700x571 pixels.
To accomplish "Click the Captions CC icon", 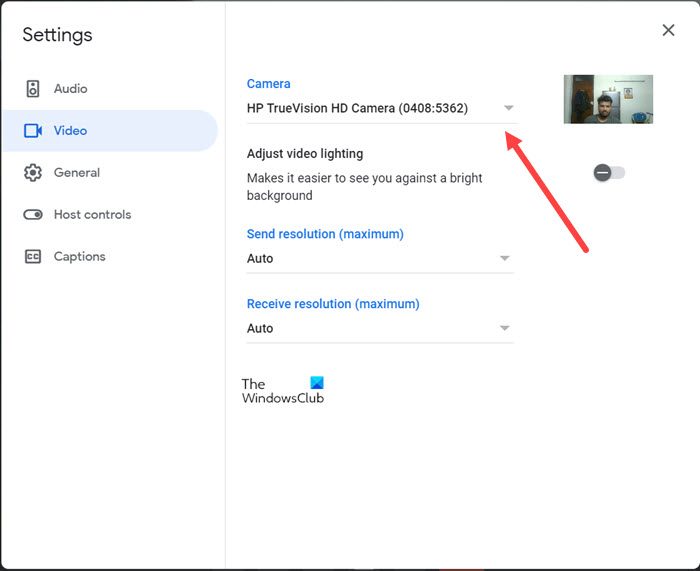I will pyautogui.click(x=33, y=257).
